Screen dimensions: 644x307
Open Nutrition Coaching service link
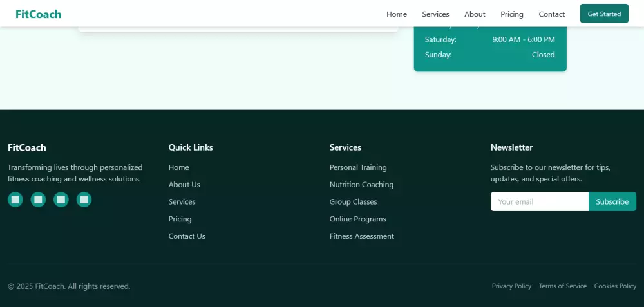[x=361, y=185]
